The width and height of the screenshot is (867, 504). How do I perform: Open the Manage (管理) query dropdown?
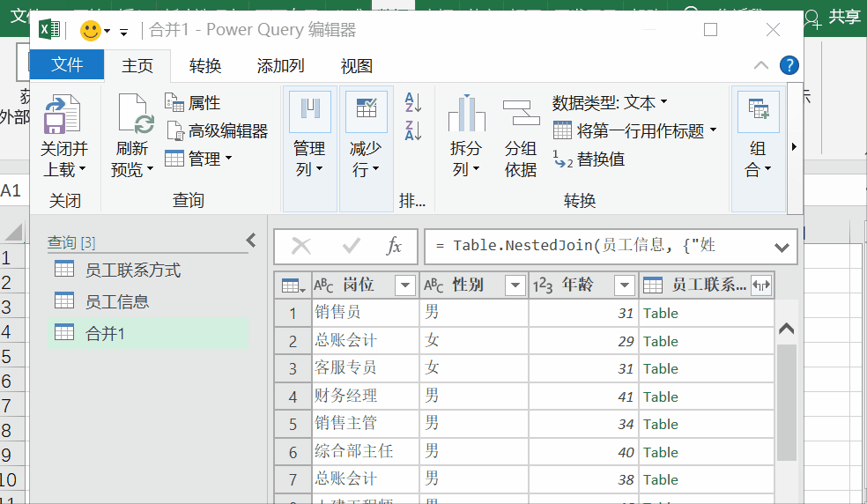198,159
